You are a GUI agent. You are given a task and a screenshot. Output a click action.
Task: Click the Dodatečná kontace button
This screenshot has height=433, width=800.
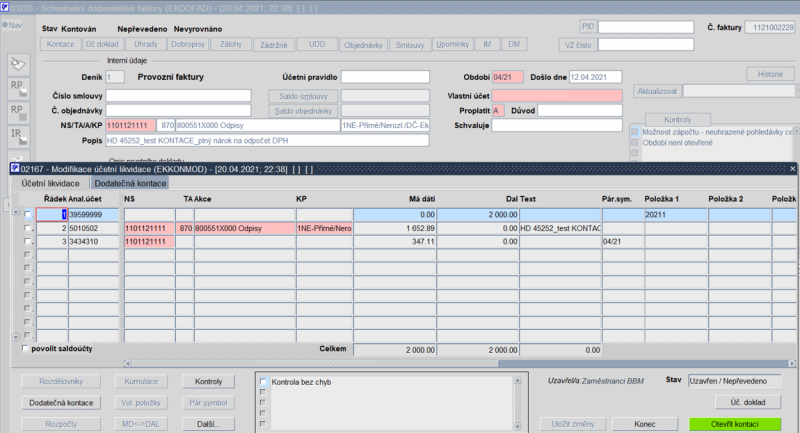61,403
